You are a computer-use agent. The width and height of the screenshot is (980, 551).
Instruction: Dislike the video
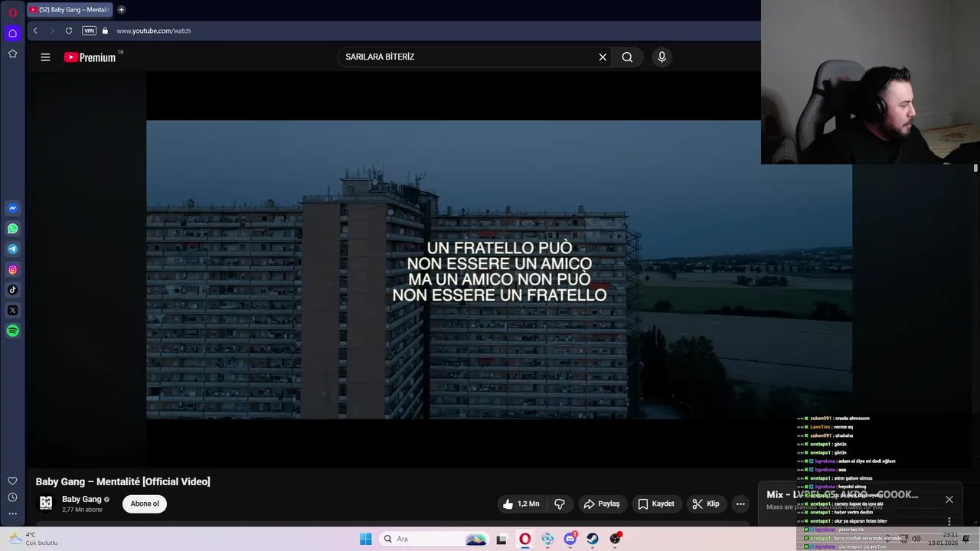(560, 504)
